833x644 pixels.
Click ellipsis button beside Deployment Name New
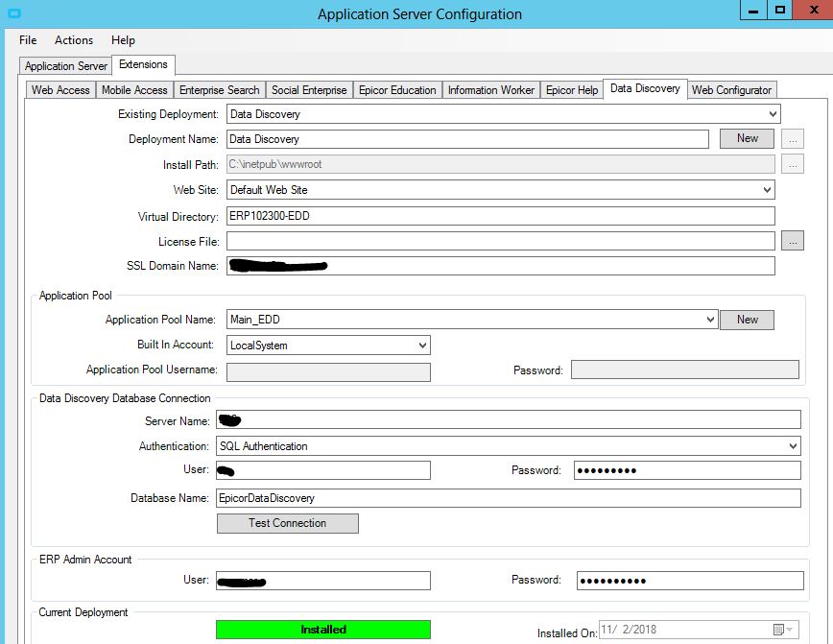tap(792, 139)
